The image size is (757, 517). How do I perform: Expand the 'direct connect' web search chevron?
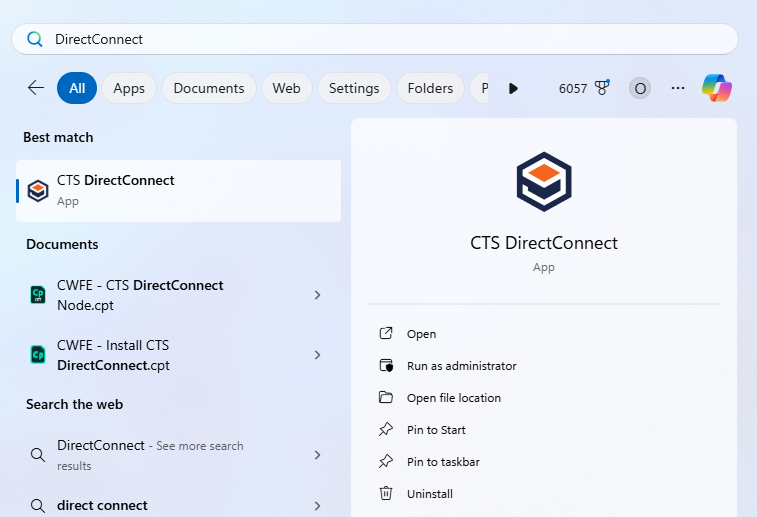pos(317,505)
